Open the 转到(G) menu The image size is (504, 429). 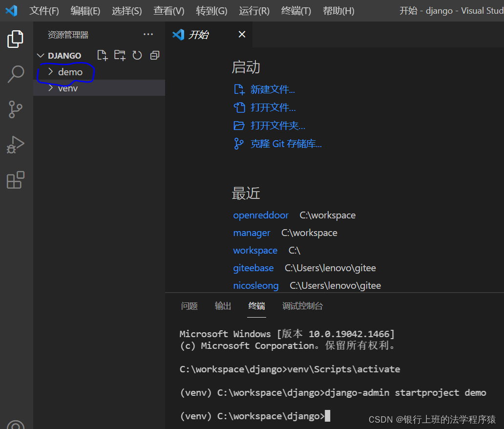[211, 11]
